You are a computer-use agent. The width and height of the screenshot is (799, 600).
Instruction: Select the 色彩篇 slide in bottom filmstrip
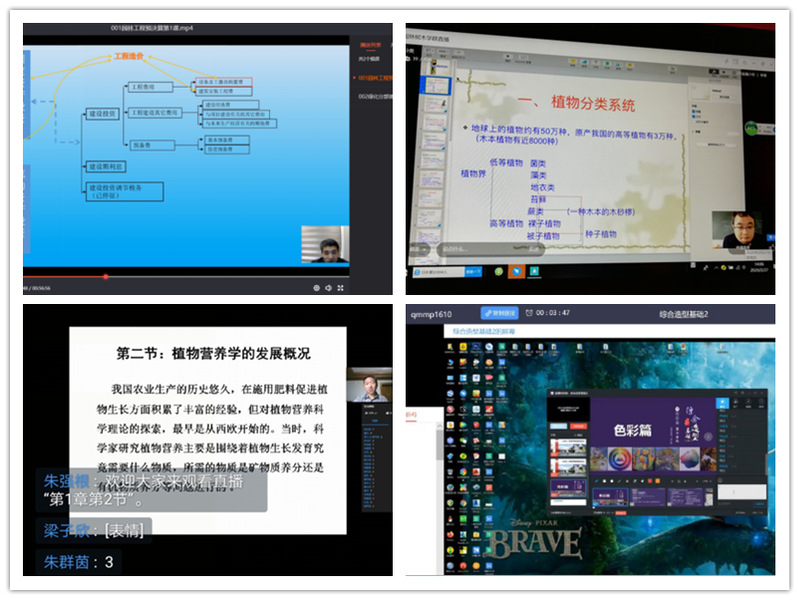coord(610,496)
